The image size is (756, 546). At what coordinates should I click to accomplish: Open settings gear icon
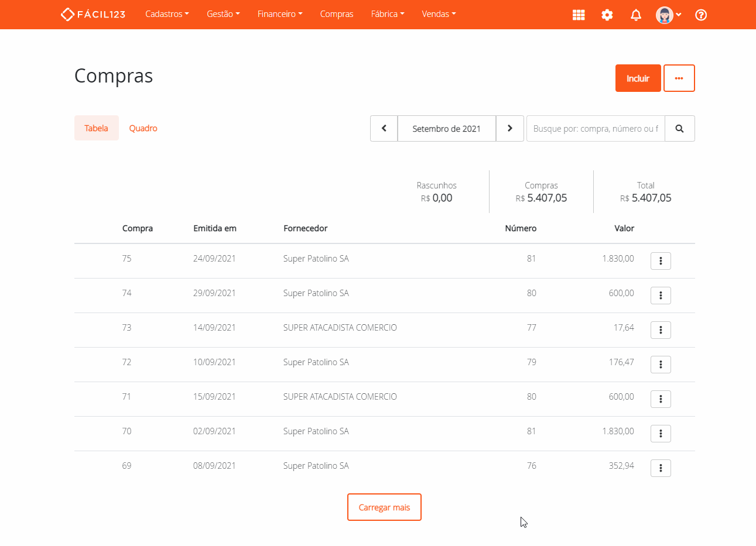[x=607, y=15]
